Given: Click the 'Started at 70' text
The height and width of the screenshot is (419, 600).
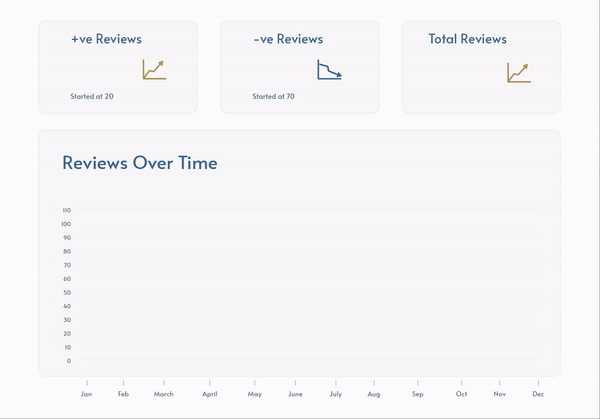Looking at the screenshot, I should click(x=273, y=97).
